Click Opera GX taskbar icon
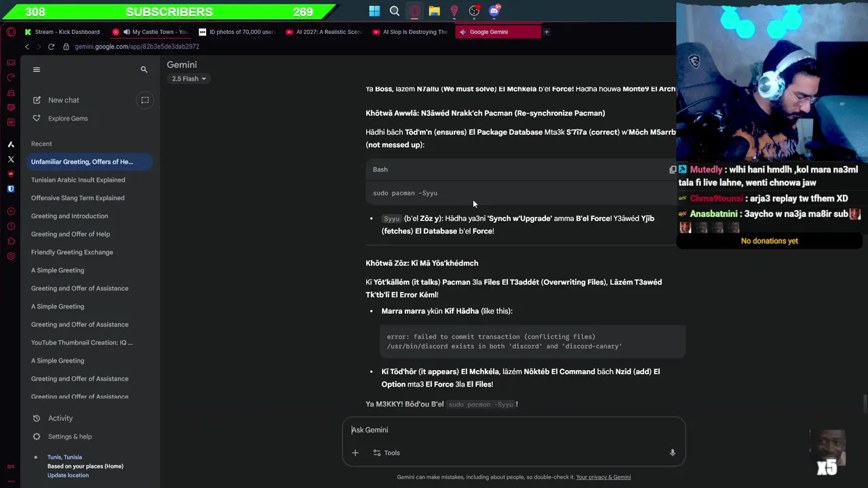Viewport: 868px width, 488px height. coord(414,11)
